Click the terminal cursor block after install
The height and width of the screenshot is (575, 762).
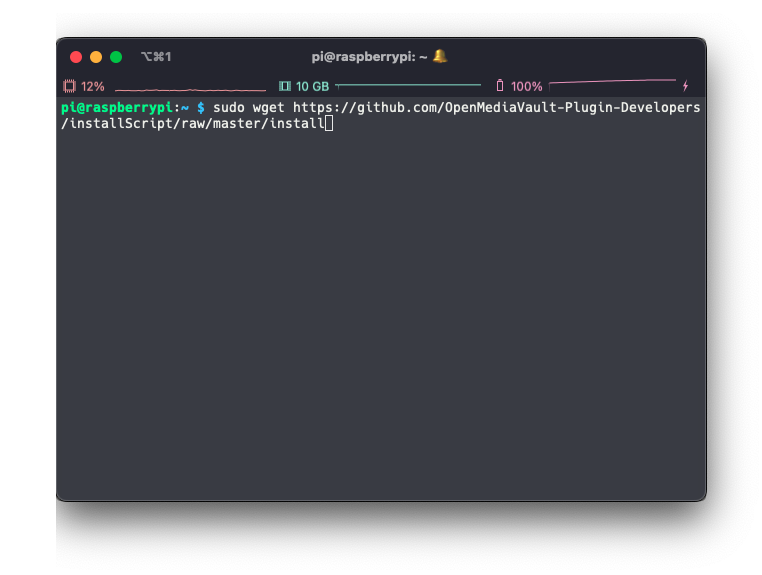[x=329, y=123]
